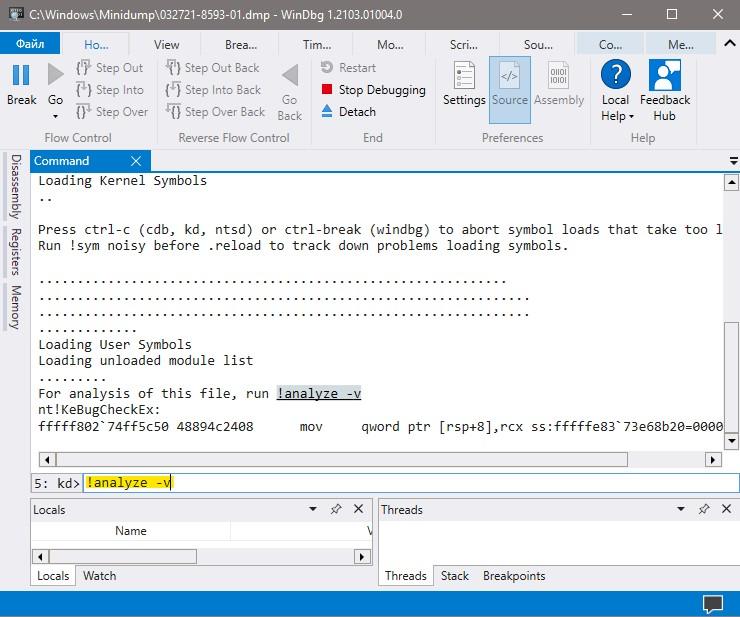Open the Memory side panel
The image size is (740, 617).
16,307
